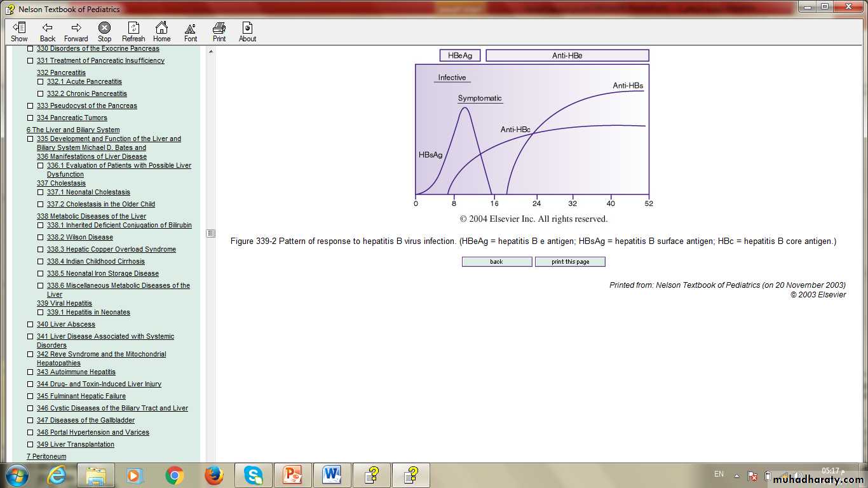Screen dimensions: 868x488
Task: Launch Firefox from the Windows taskbar
Action: [x=214, y=475]
